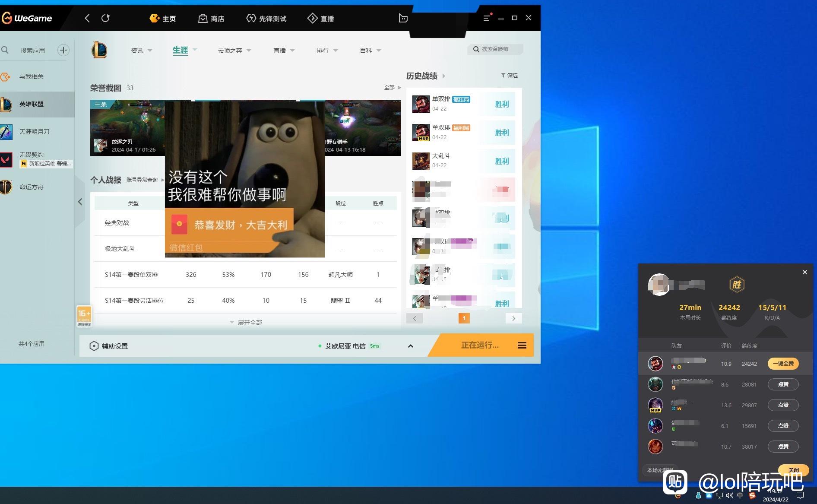The width and height of the screenshot is (817, 504).
Task: Select 英雄联盟 in sidebar
Action: tap(37, 104)
